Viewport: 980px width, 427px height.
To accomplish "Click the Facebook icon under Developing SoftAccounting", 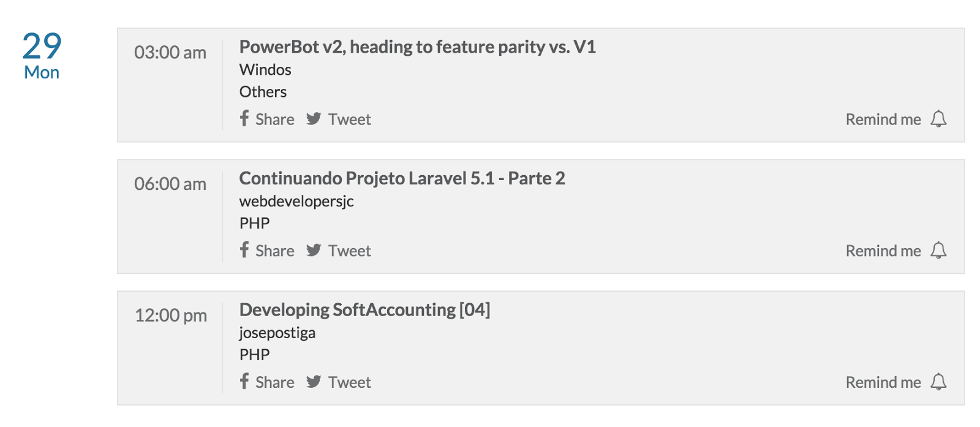I will point(244,381).
